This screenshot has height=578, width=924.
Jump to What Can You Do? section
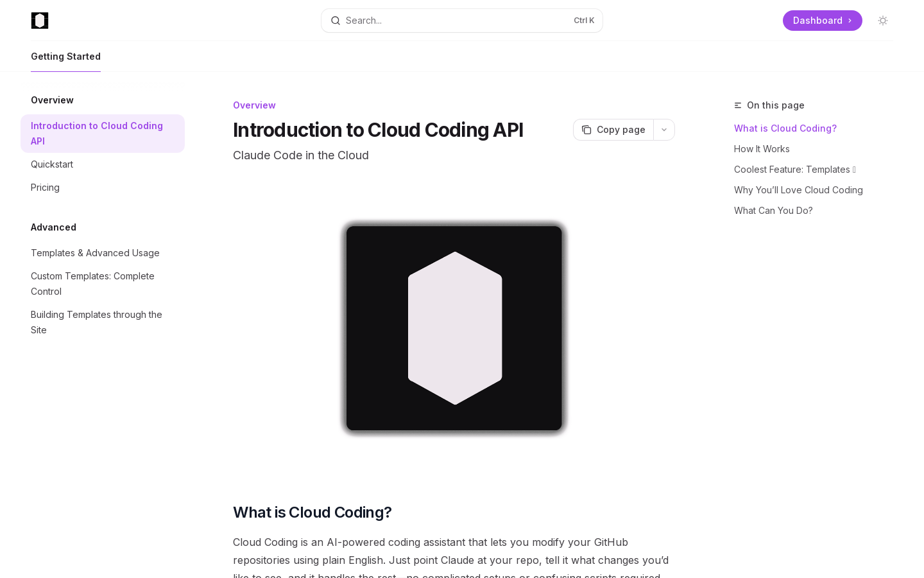pos(773,211)
